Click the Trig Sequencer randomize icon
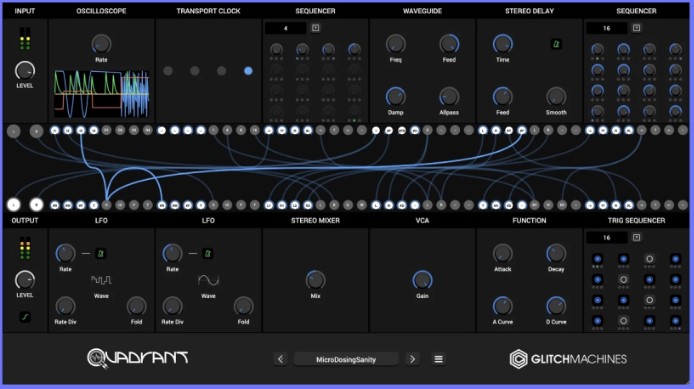Viewport: 694px width, 389px height. click(636, 238)
